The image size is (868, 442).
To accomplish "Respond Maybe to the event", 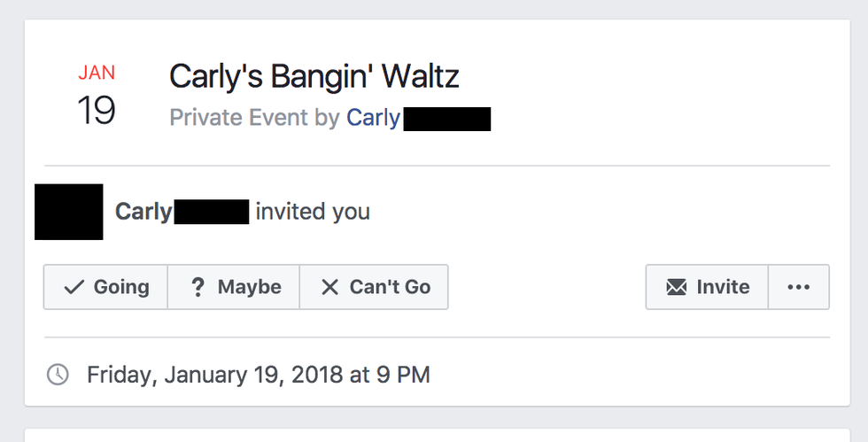I will point(249,287).
